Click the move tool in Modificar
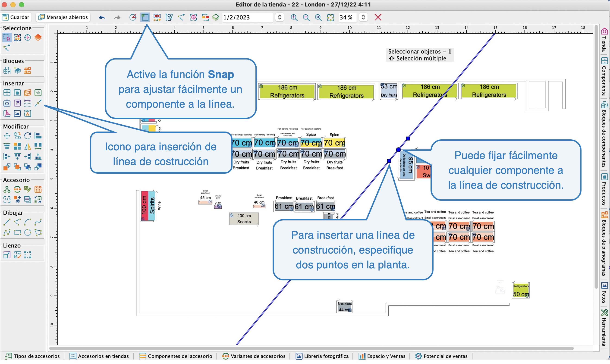Screen dimensions: 610x364 tap(7, 136)
